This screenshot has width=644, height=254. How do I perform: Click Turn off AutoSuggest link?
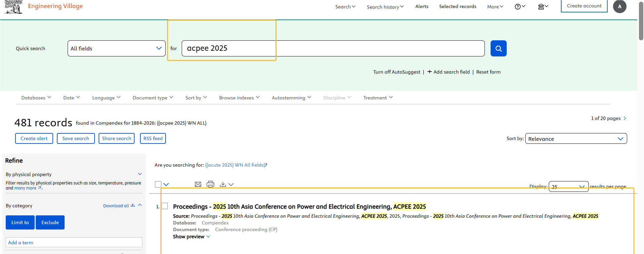tap(397, 72)
